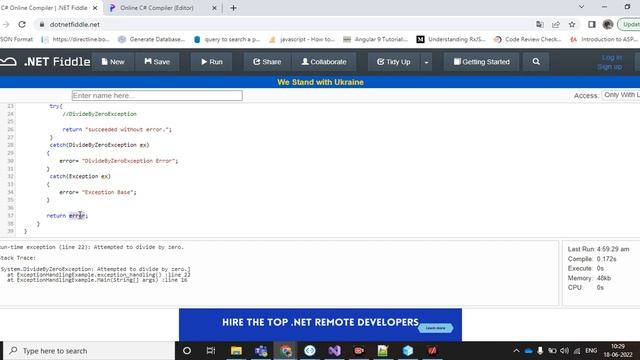Click the New fiddle button
The height and width of the screenshot is (360, 640).
113,62
